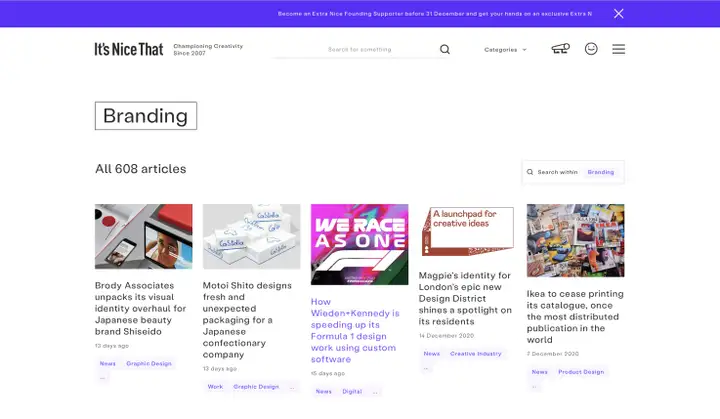Click News tag under Magpie article
Viewport: 720px width, 419px height.
coord(432,354)
